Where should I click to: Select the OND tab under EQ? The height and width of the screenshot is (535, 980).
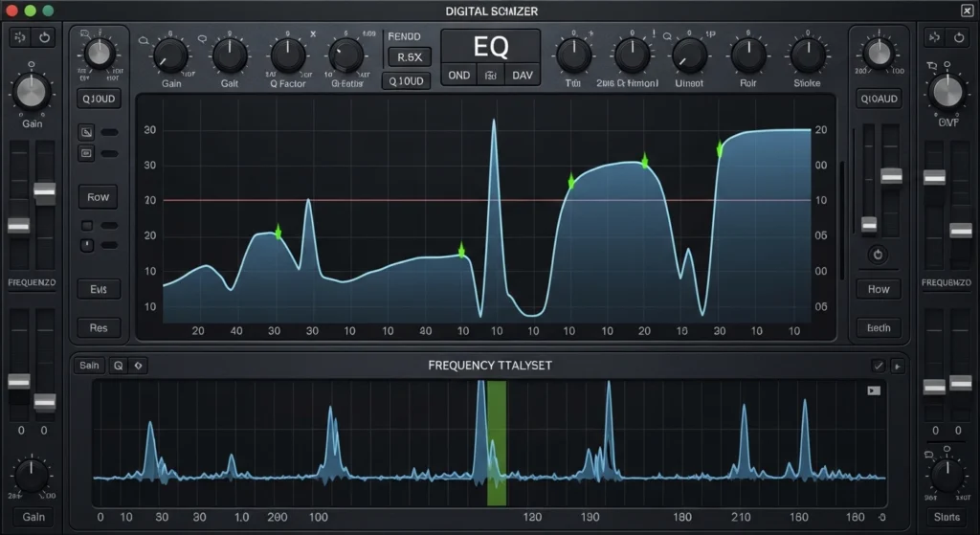pos(459,76)
